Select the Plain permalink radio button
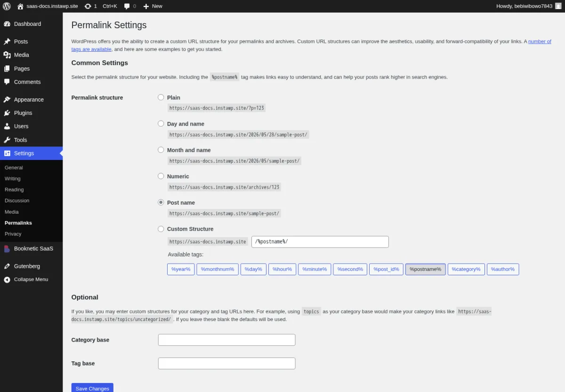The image size is (565, 392). pos(161,97)
